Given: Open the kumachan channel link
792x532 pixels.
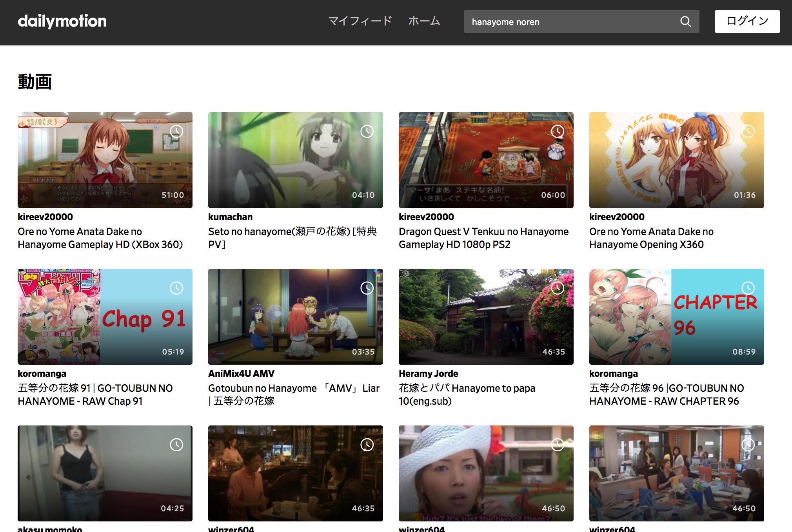Looking at the screenshot, I should pyautogui.click(x=231, y=217).
